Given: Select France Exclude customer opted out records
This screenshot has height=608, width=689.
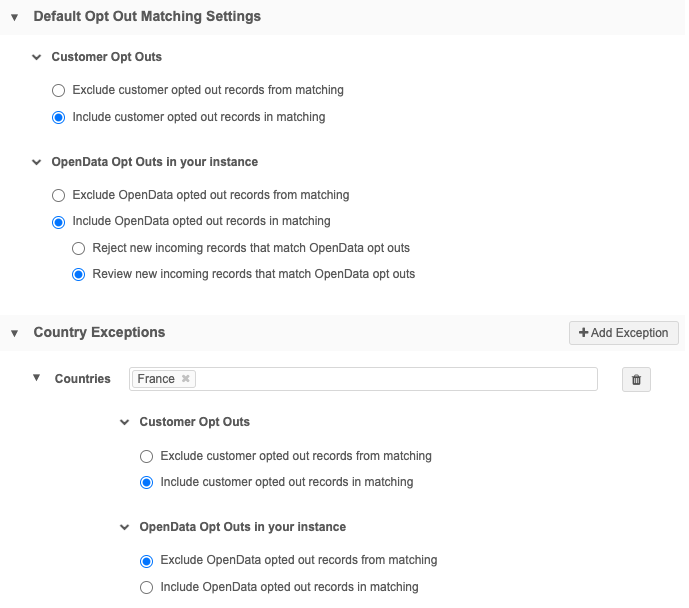Looking at the screenshot, I should [147, 456].
